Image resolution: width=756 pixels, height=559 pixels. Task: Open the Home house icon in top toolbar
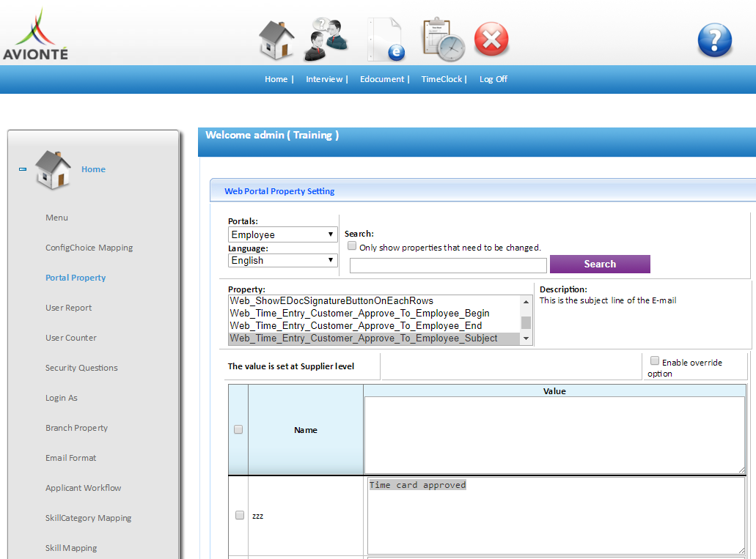[276, 40]
